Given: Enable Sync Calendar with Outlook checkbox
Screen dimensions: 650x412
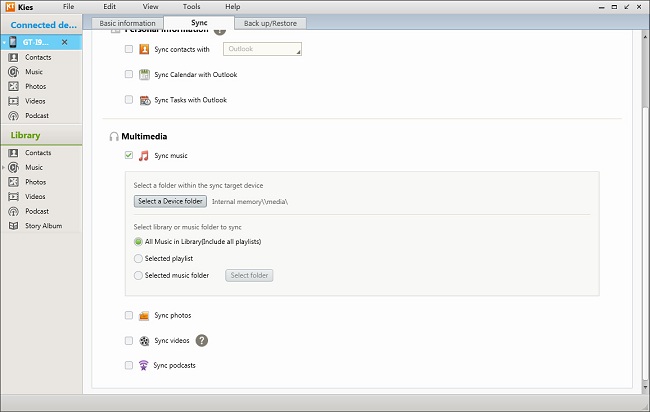Looking at the screenshot, I should click(x=129, y=74).
